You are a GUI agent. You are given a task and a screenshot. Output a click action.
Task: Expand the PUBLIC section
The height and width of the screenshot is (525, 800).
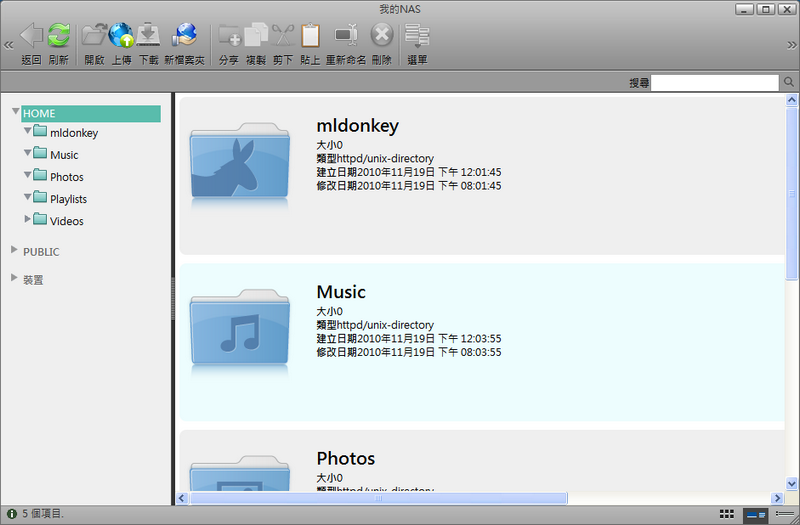coord(14,250)
